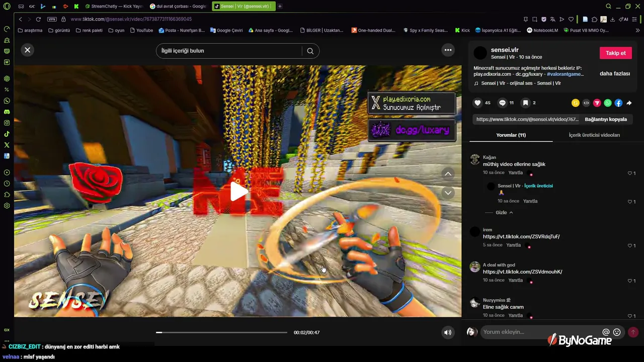The height and width of the screenshot is (362, 644).
Task: Play the paused video
Action: pos(238,192)
